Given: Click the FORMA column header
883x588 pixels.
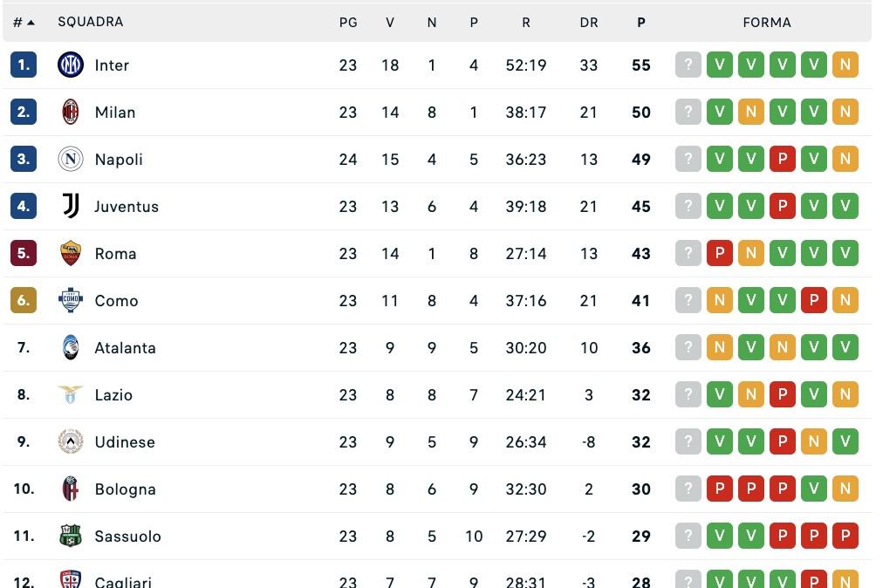Looking at the screenshot, I should 766,23.
